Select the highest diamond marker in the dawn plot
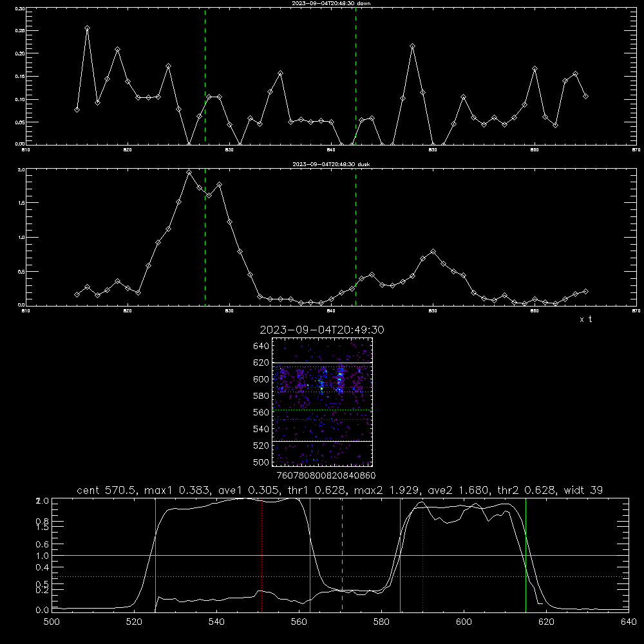The width and height of the screenshot is (644, 644). [87, 28]
